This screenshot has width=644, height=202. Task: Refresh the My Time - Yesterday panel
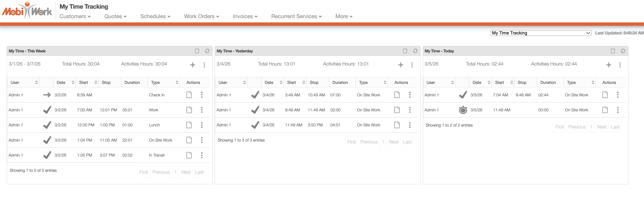click(x=415, y=51)
